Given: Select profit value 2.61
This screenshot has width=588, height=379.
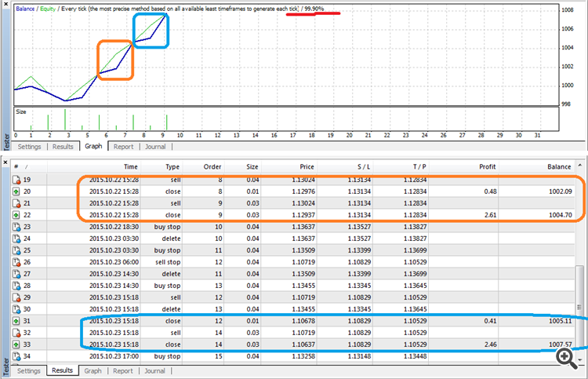Looking at the screenshot, I should [x=490, y=215].
